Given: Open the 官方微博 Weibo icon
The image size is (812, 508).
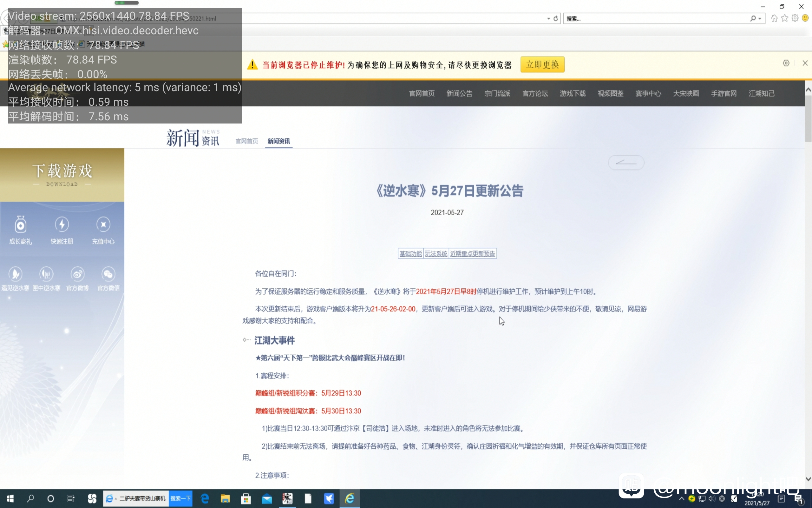Looking at the screenshot, I should tap(77, 274).
